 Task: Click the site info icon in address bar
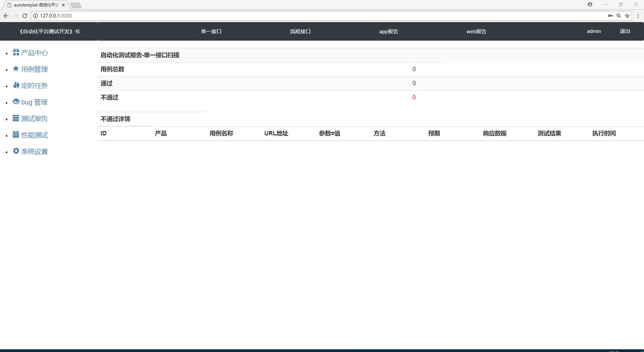(x=36, y=16)
